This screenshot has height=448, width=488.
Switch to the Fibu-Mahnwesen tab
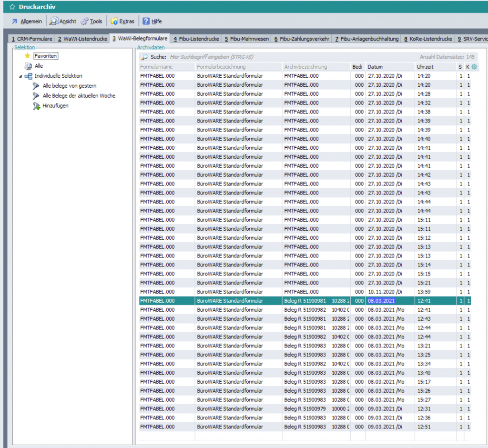(246, 39)
